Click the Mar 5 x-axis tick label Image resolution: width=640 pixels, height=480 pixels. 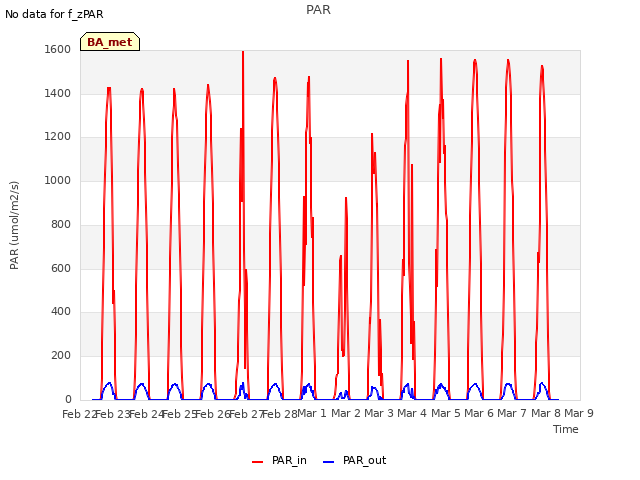[446, 413]
